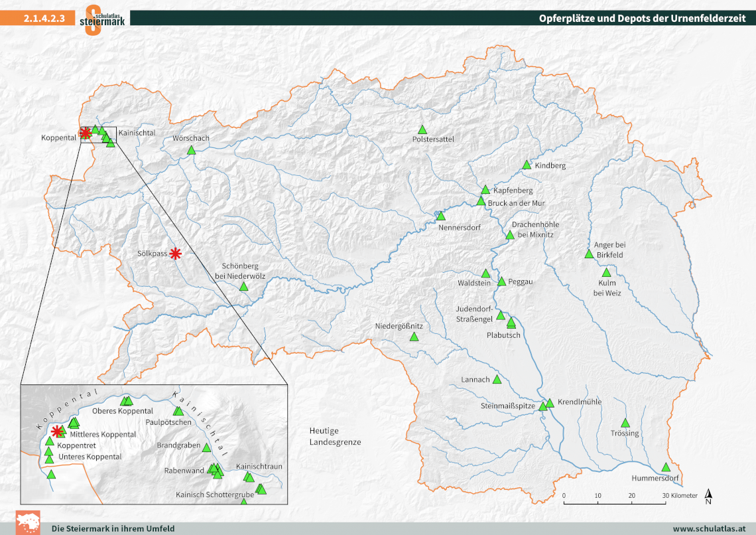Click the Kulm bei Weiz triangle marker

[606, 273]
